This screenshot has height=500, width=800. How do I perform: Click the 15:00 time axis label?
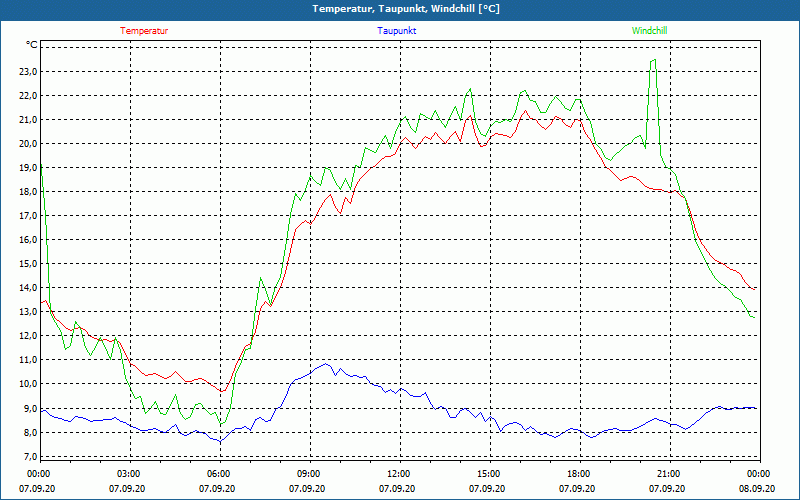point(490,474)
